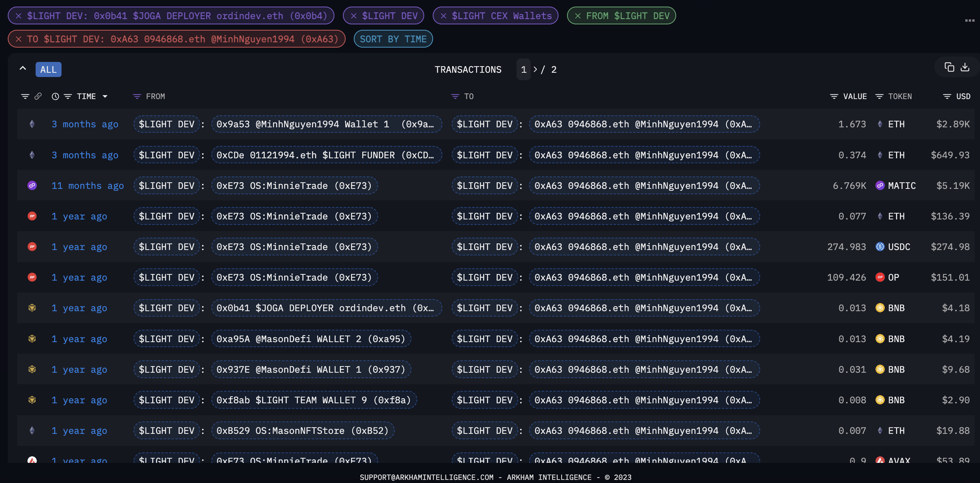The width and height of the screenshot is (980, 483).
Task: Expand the TIME sort dropdown arrow
Action: (105, 96)
